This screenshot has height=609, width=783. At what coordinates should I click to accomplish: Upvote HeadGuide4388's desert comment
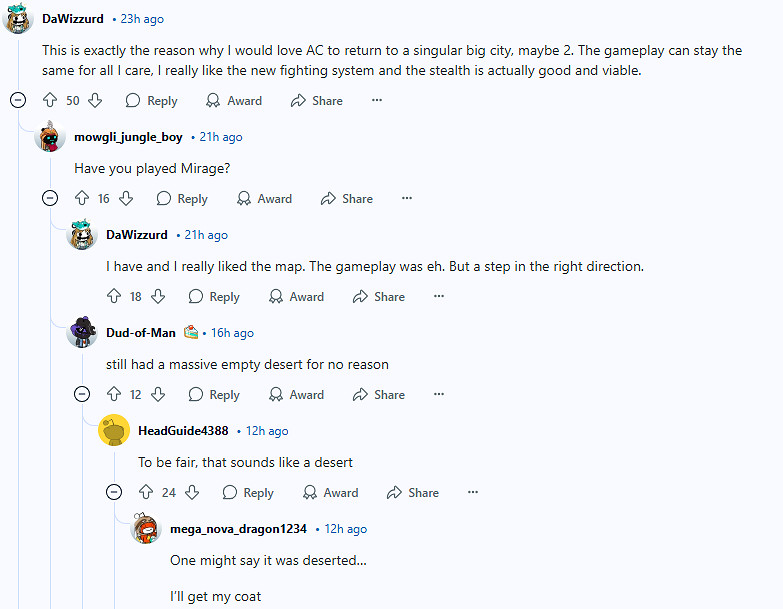(145, 492)
